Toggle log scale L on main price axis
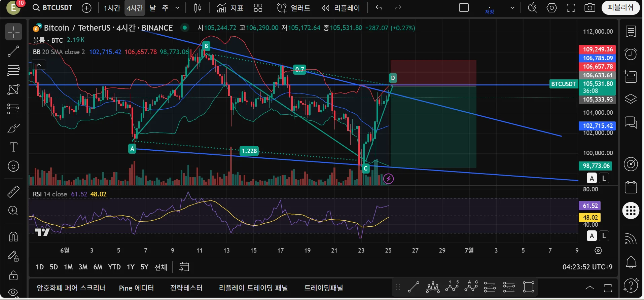The height and width of the screenshot is (300, 644). coord(604,178)
